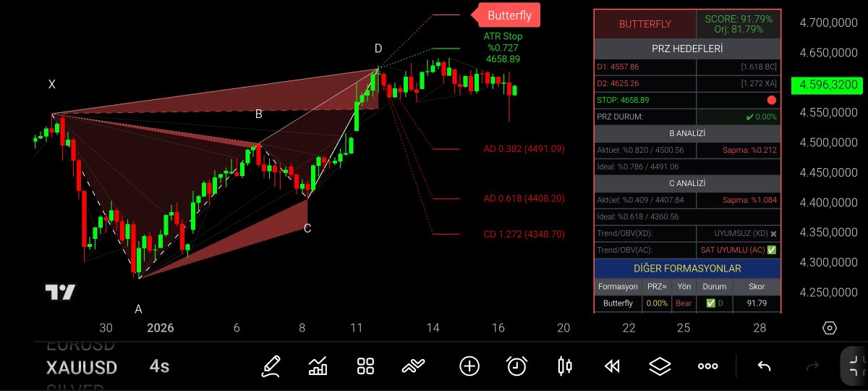Image resolution: width=868 pixels, height=391 pixels.
Task: Click the CD 1.272 (4348.70) target label
Action: (524, 234)
